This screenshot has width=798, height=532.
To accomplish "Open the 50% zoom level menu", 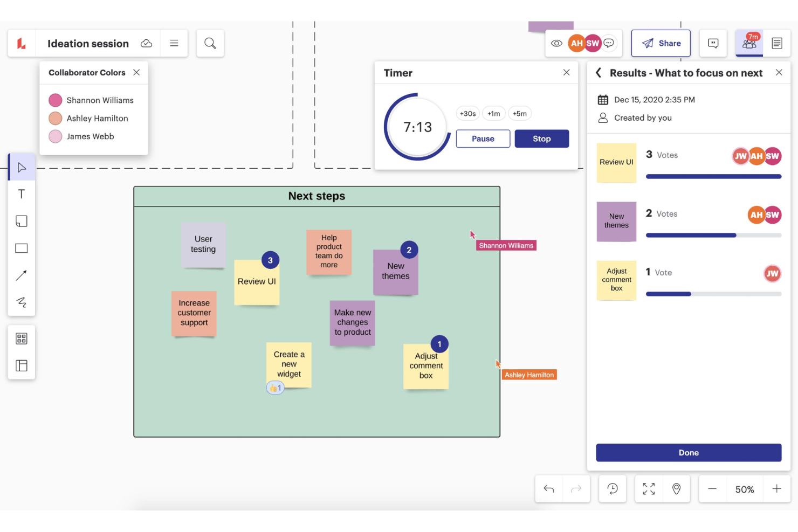I will [x=745, y=489].
